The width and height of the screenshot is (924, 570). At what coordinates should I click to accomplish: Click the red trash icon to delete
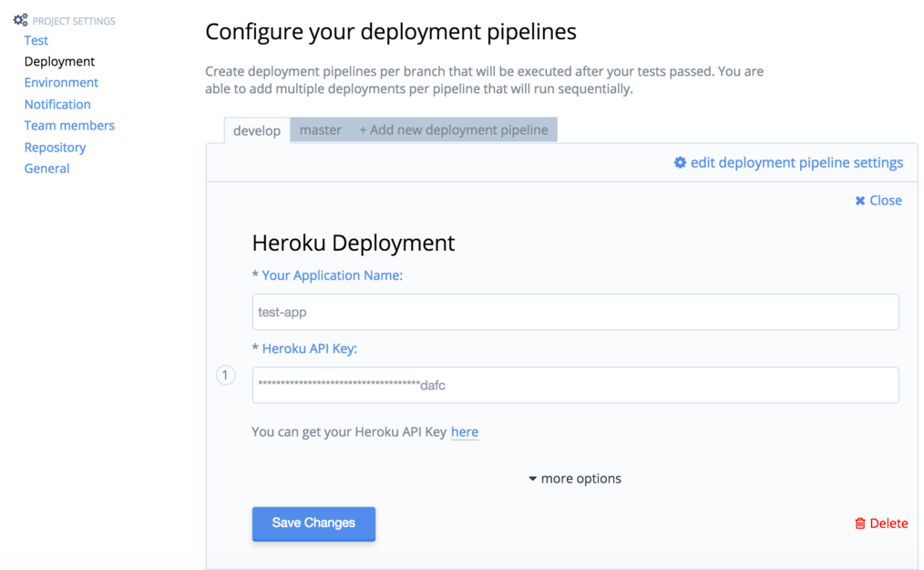(x=860, y=523)
